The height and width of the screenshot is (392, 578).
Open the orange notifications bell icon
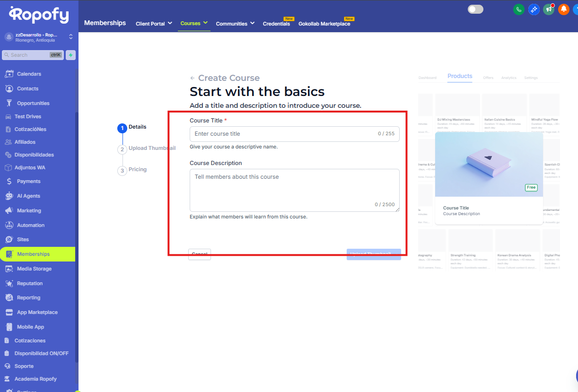pos(563,9)
